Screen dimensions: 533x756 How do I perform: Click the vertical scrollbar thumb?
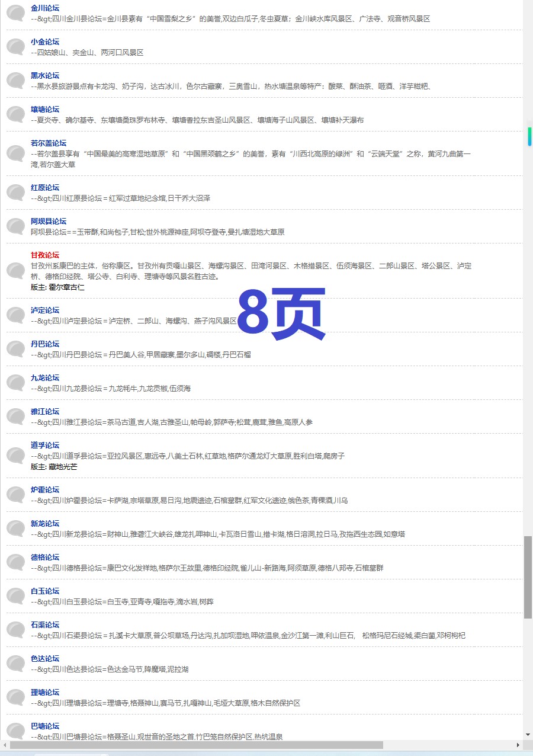coord(528,576)
